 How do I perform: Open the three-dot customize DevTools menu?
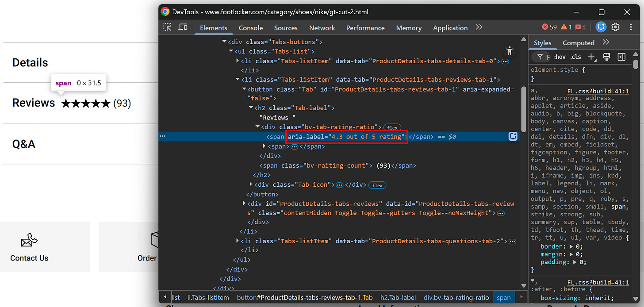coord(631,27)
